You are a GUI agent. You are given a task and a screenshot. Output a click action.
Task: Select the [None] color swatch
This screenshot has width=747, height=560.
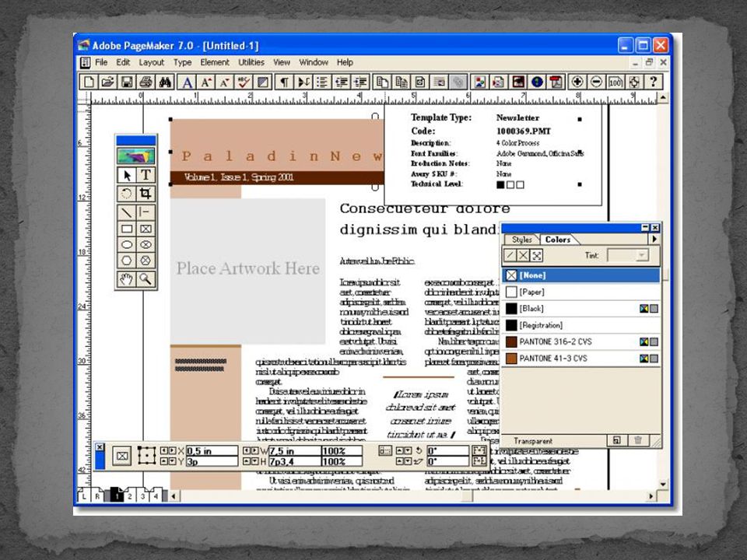[581, 275]
